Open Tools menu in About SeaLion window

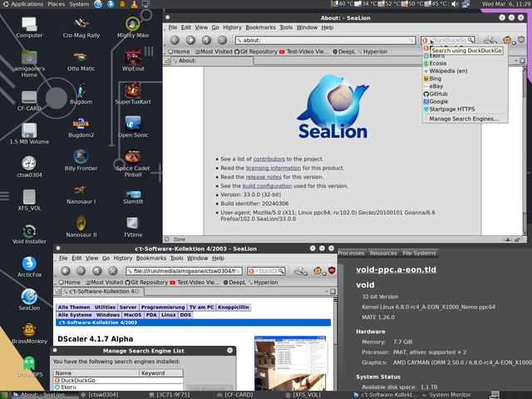pos(286,27)
